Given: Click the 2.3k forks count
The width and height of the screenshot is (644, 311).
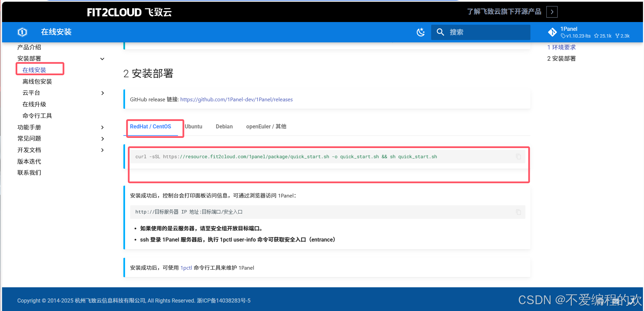Looking at the screenshot, I should pos(623,36).
